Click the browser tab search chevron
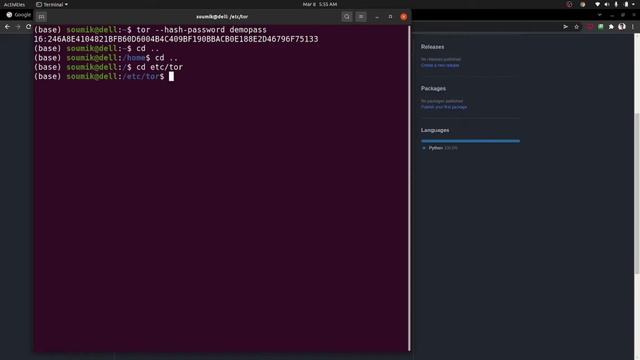640x360 pixels. 600,15
